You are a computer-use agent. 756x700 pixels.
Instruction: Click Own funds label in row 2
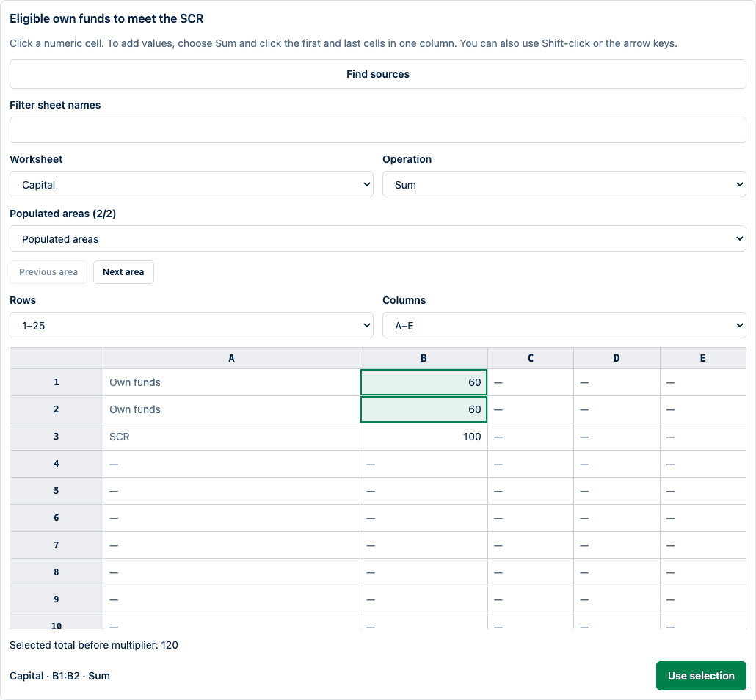pos(135,409)
